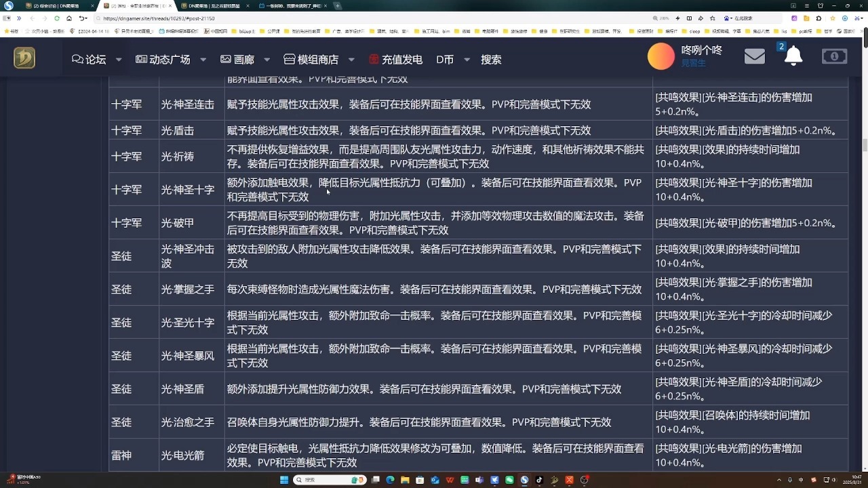
Task: Click the resonance text for 召唤体 duration
Action: pos(732,422)
